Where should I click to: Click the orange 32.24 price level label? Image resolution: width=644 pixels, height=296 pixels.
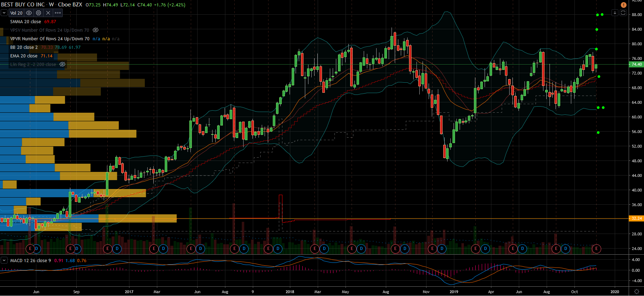[x=636, y=218]
